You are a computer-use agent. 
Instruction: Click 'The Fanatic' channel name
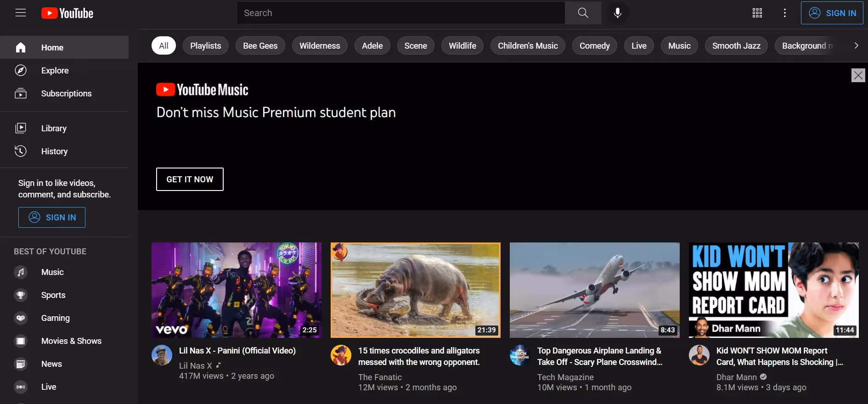pyautogui.click(x=380, y=377)
